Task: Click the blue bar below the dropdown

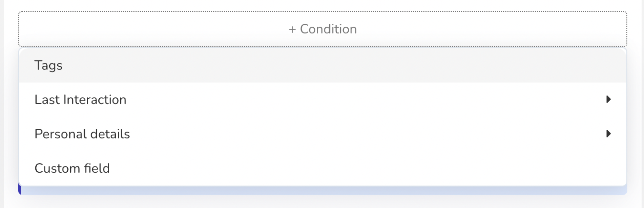Action: [322, 190]
